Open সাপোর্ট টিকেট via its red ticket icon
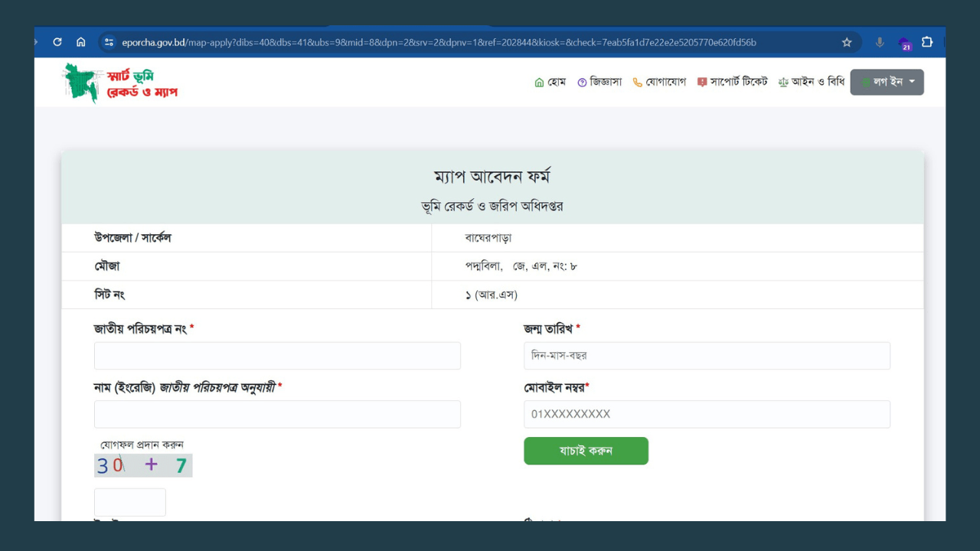This screenshot has width=980, height=551. click(701, 82)
